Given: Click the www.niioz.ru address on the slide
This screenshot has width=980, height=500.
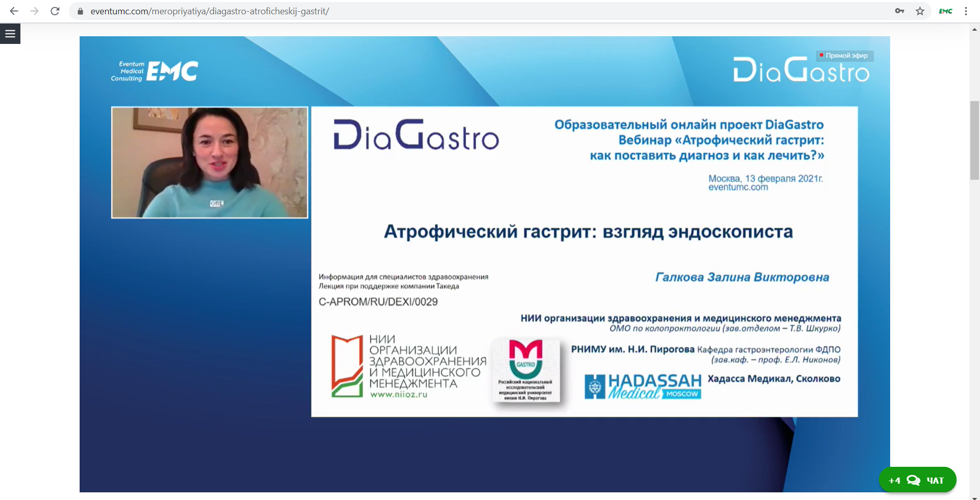Looking at the screenshot, I should click(399, 395).
